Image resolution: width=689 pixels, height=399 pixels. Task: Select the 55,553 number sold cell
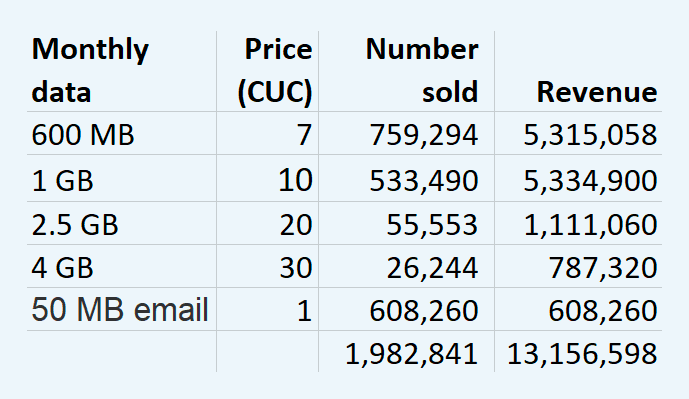[x=406, y=223]
